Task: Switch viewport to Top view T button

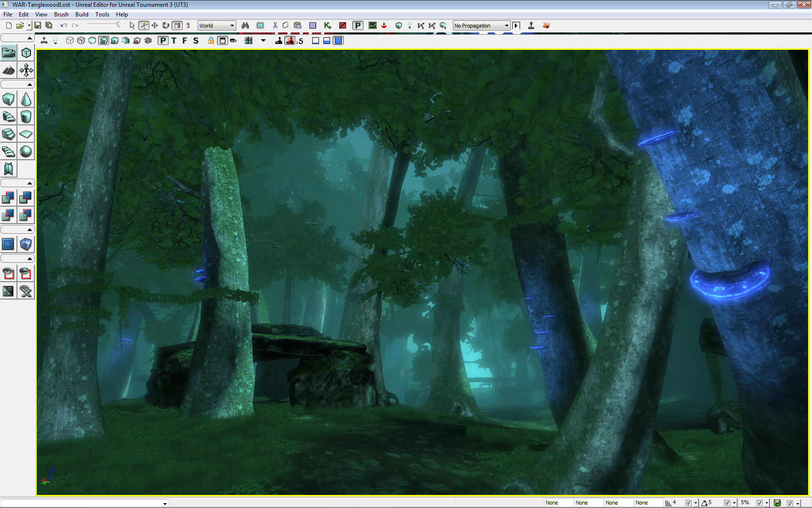Action: click(174, 41)
